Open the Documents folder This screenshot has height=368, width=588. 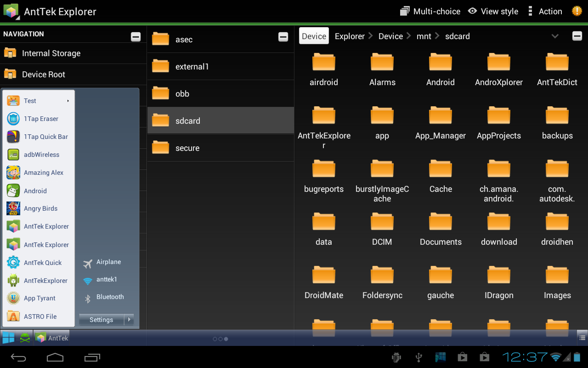441,229
